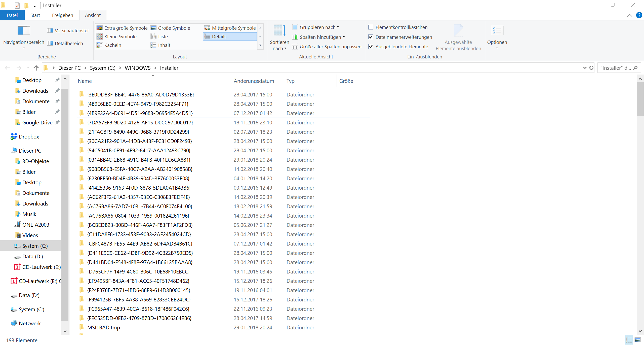The height and width of the screenshot is (345, 644).
Task: Click Dieser PC in the address path
Action: [x=69, y=68]
